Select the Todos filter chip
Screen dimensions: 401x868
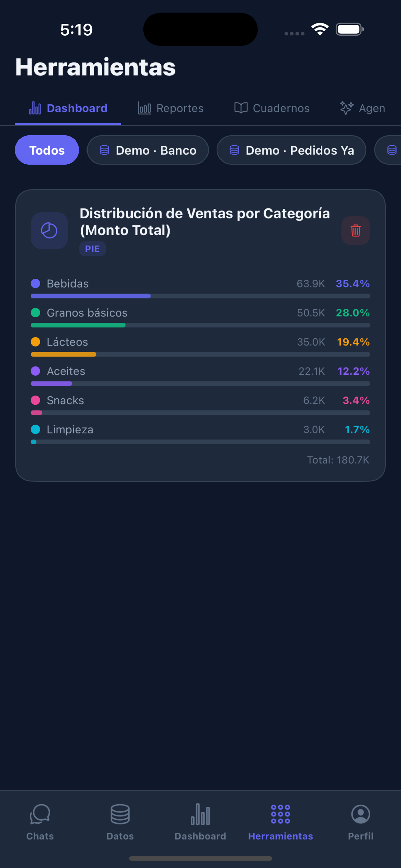point(47,150)
